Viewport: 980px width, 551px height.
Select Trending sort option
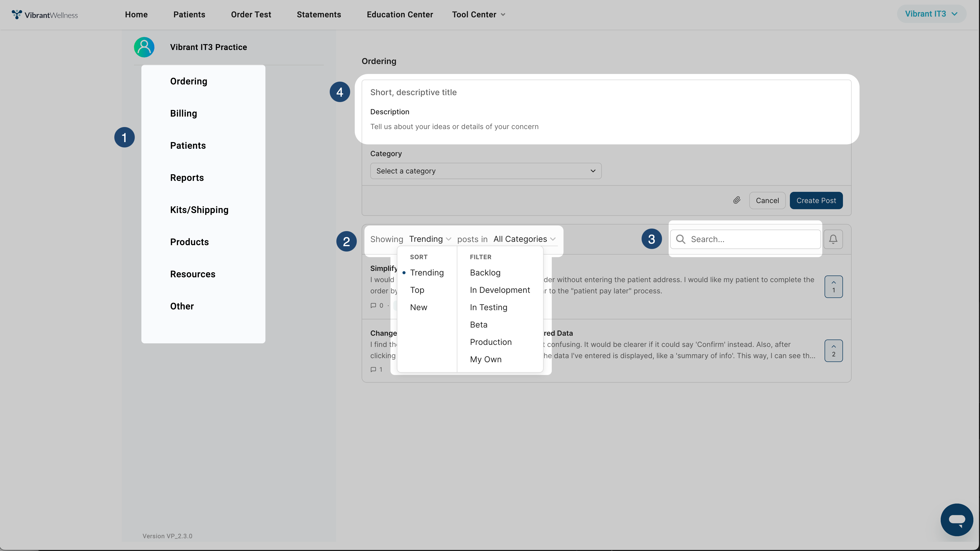426,273
